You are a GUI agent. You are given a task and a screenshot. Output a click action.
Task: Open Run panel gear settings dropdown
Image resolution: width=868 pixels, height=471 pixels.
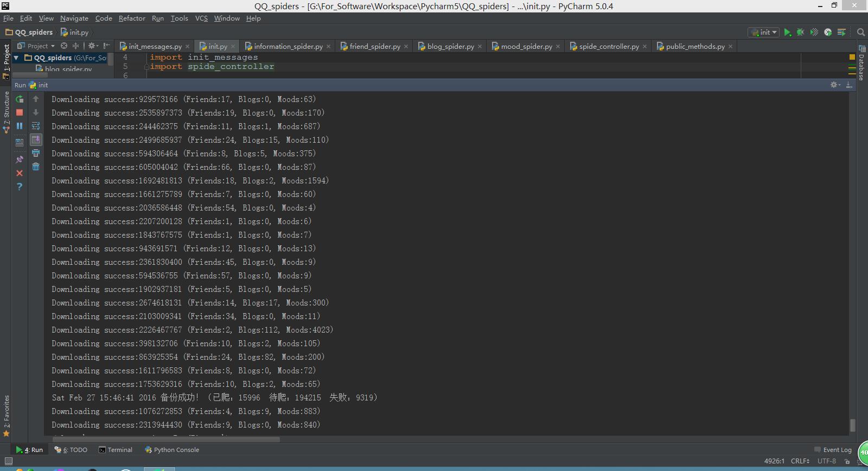point(835,85)
